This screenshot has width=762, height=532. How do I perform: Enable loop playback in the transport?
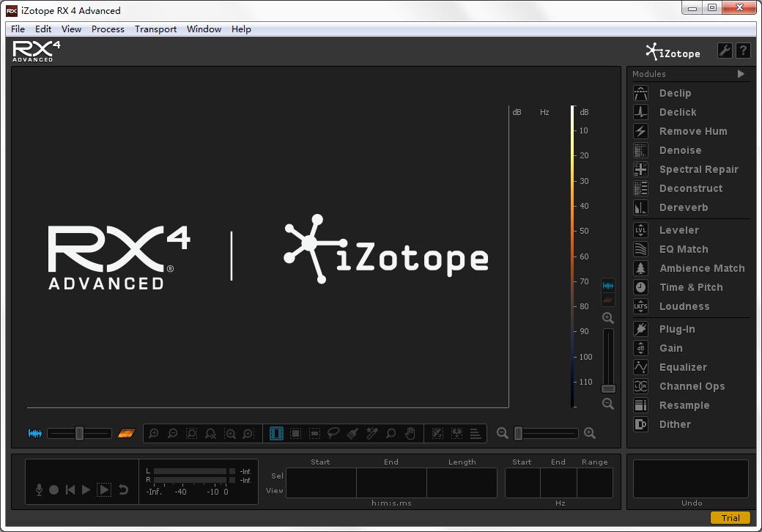click(x=123, y=489)
